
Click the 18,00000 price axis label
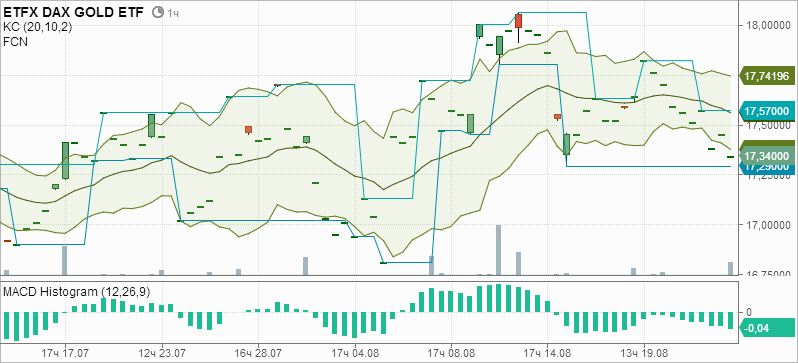pyautogui.click(x=767, y=24)
